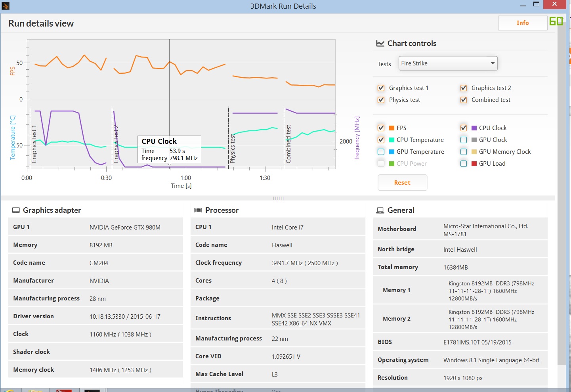Image resolution: width=571 pixels, height=392 pixels.
Task: Click the '1.092651 V' Core VID value
Action: click(x=286, y=357)
